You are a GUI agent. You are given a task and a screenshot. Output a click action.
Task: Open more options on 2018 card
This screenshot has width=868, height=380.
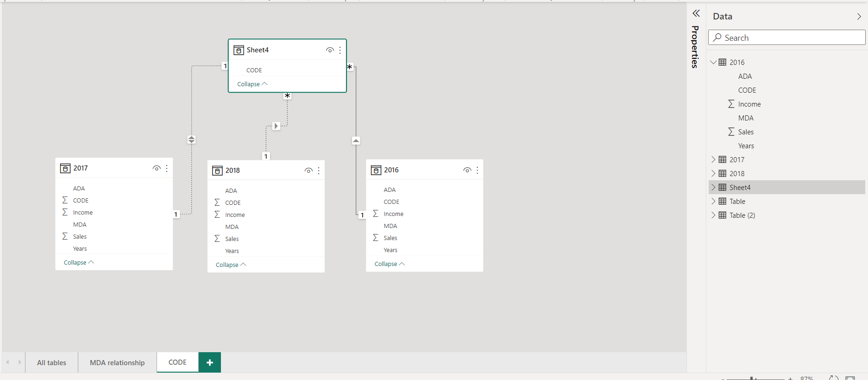click(x=319, y=171)
